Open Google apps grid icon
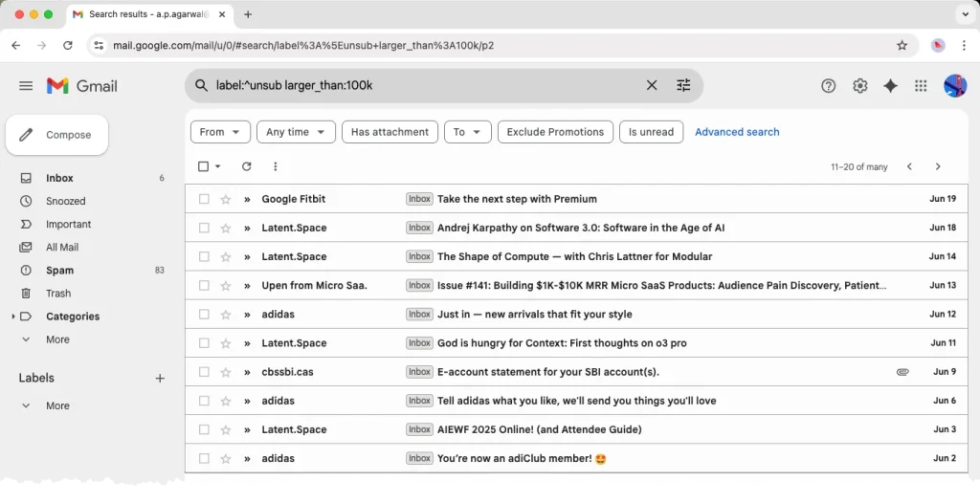Screen dimensions: 980x503 pos(921,86)
